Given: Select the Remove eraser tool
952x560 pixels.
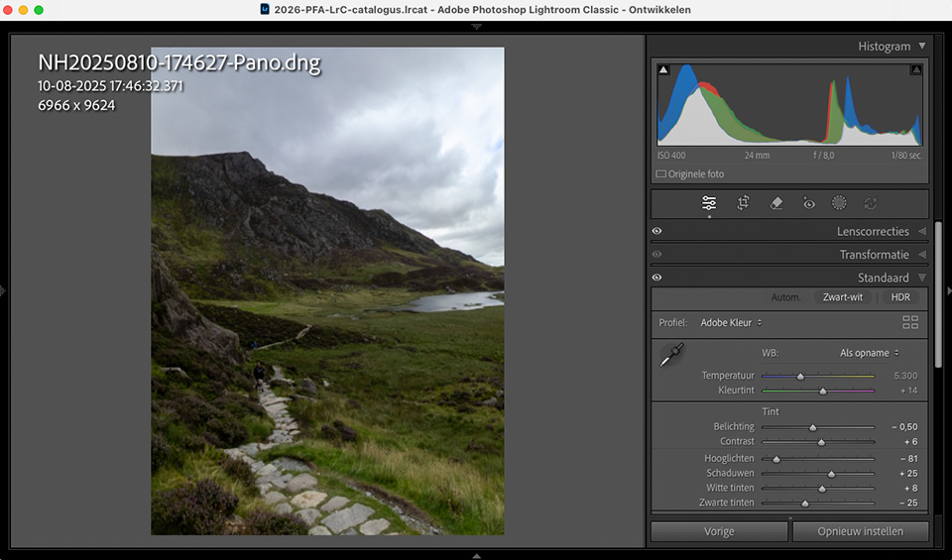Looking at the screenshot, I should pos(775,203).
